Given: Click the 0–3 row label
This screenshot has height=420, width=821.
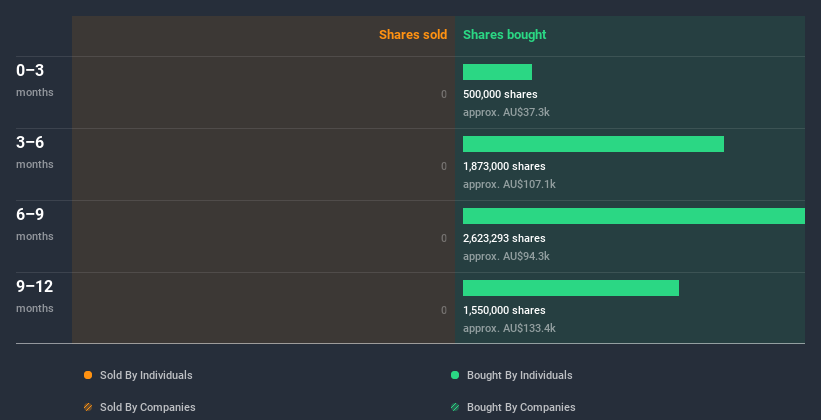Looking at the screenshot, I should 30,70.
